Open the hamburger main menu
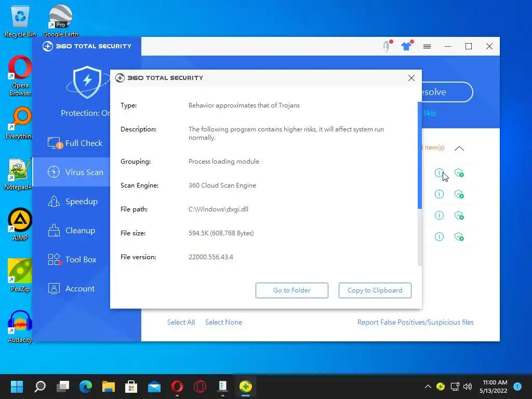Screen dimensions: 532x399 pos(427,46)
